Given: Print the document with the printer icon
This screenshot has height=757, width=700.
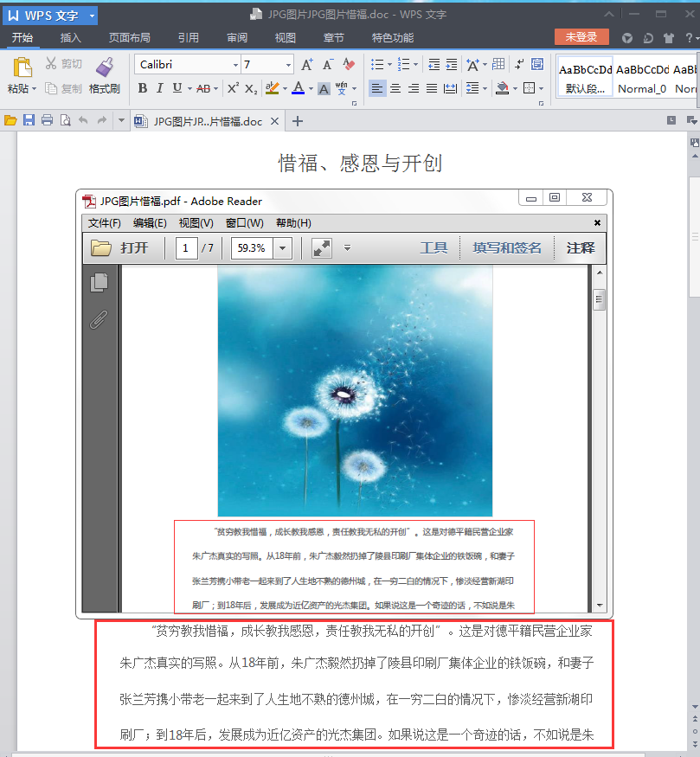Looking at the screenshot, I should (x=48, y=120).
